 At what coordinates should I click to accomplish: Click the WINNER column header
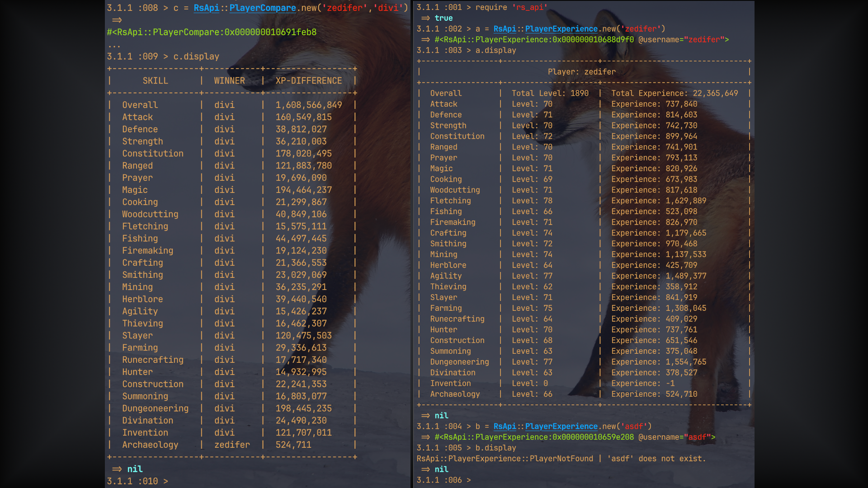[x=229, y=81]
